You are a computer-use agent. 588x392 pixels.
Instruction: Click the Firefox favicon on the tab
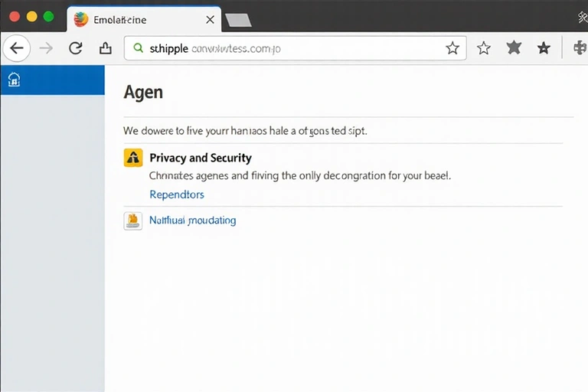(x=81, y=19)
